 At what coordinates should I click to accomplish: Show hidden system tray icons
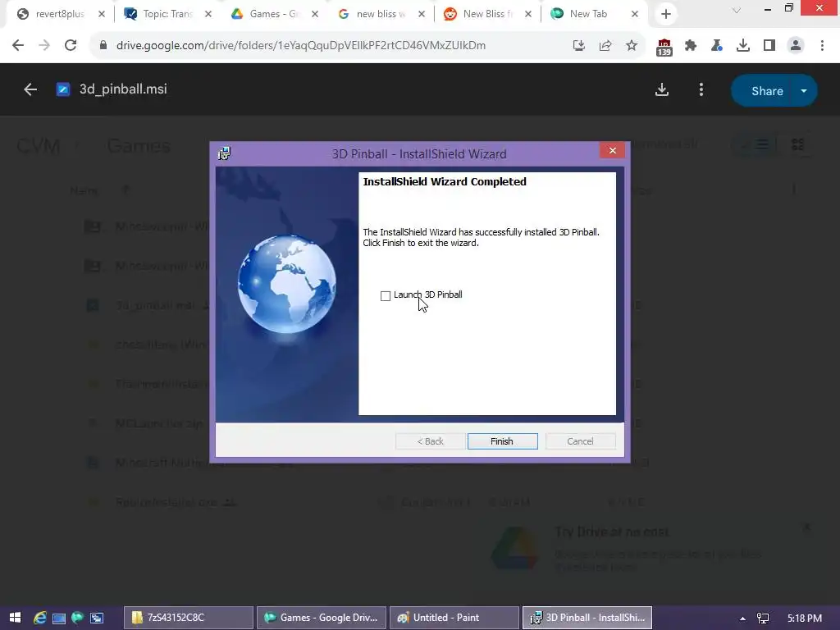742,619
